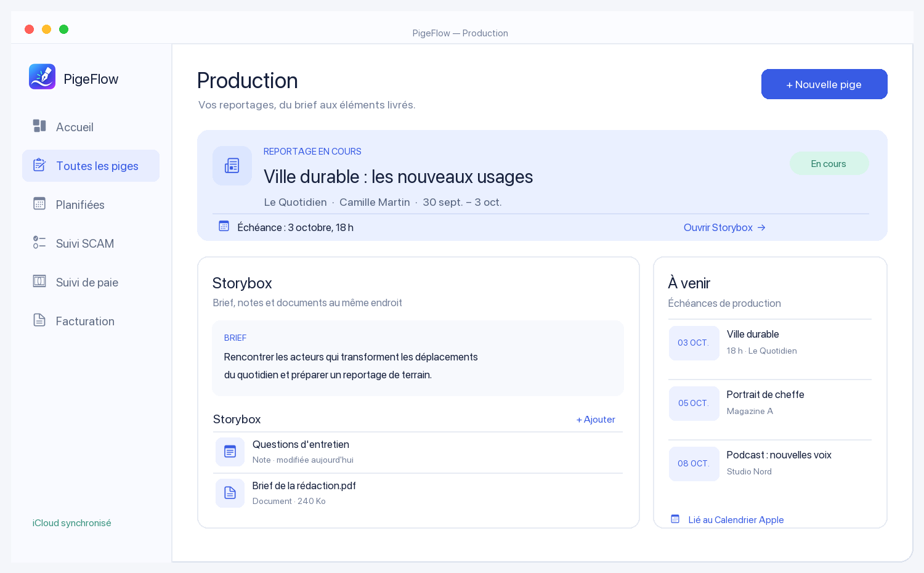This screenshot has height=573, width=924.
Task: Click the Accueil dashboard icon
Action: 39,126
